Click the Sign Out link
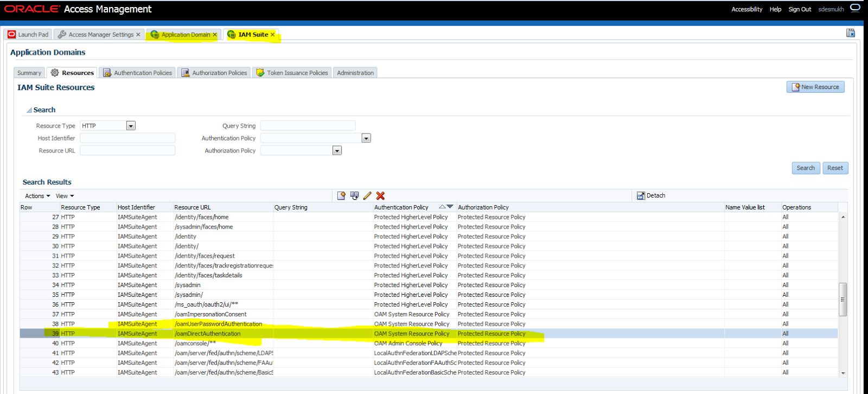 point(800,9)
